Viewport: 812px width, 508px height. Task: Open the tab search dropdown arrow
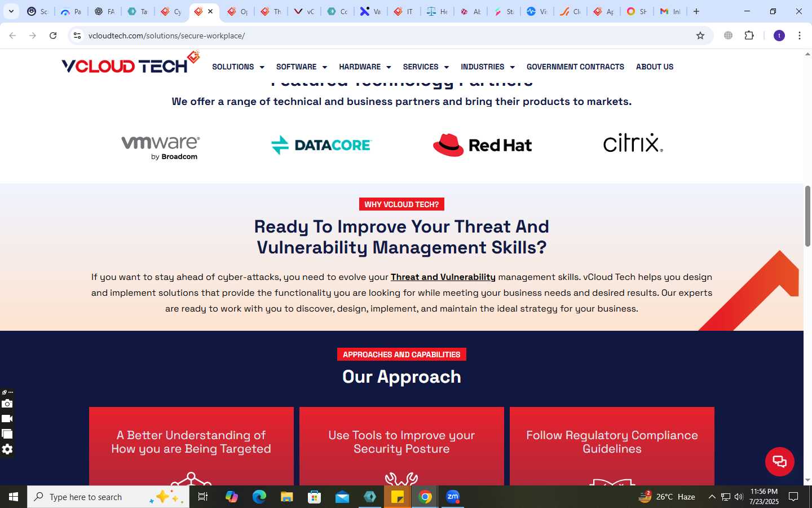click(11, 11)
